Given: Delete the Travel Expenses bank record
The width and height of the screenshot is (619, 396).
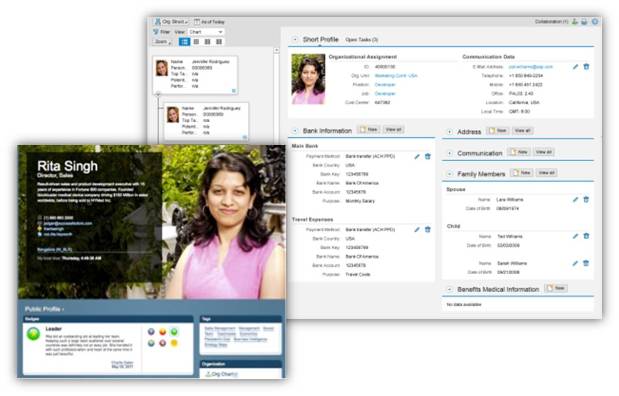Looking at the screenshot, I should pos(428,229).
